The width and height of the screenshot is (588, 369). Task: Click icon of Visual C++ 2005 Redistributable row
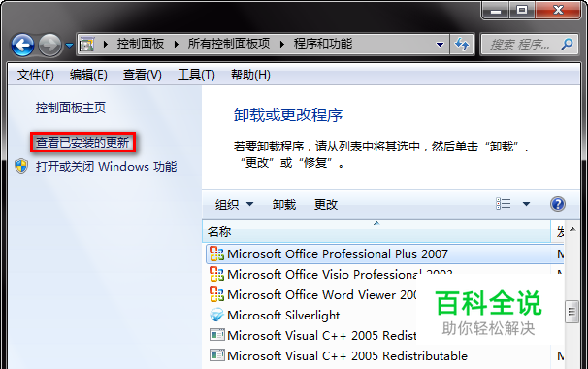tap(216, 355)
